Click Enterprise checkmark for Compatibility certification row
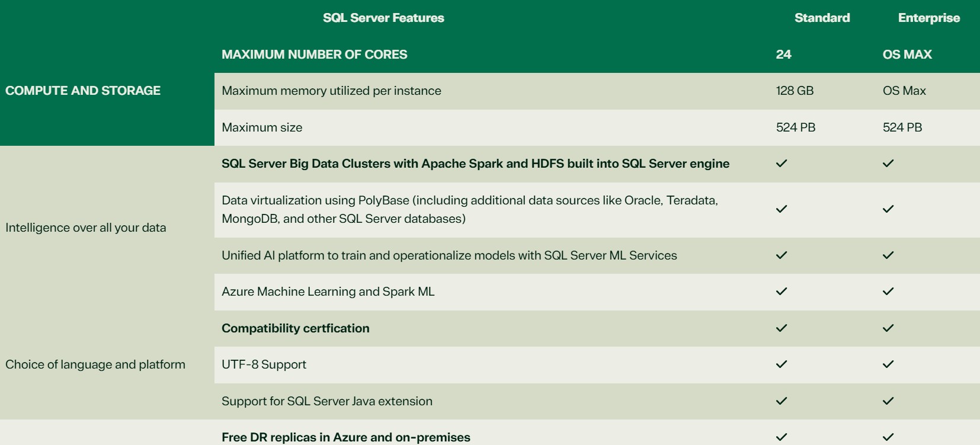 pos(888,328)
